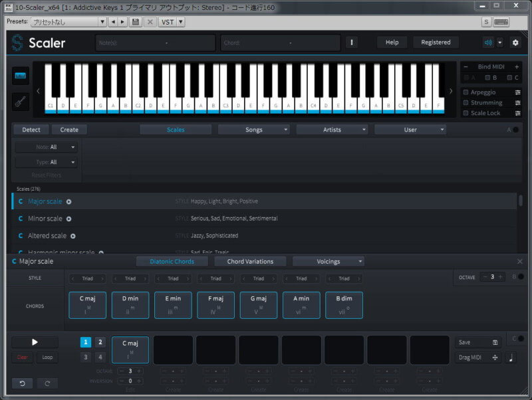Open the Presets combo box
532x400 pixels.
coord(68,22)
